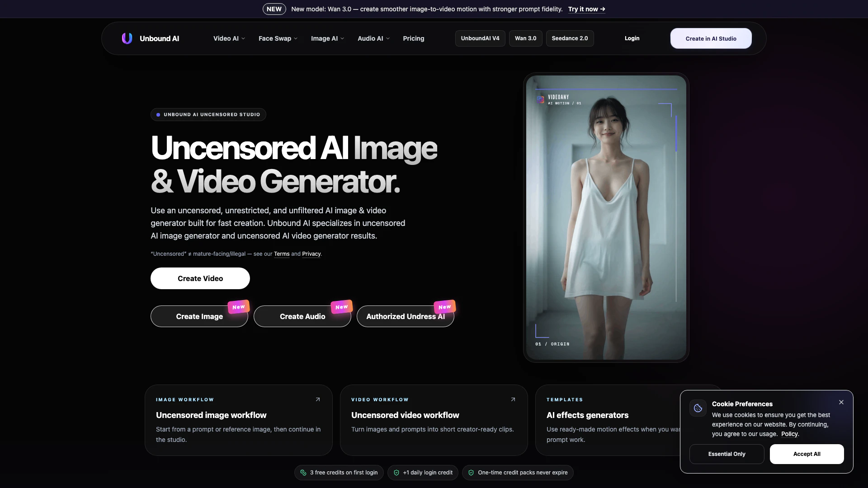Click the cookie icon in Cookie Preferences
Viewport: 868px width, 488px height.
click(x=698, y=408)
